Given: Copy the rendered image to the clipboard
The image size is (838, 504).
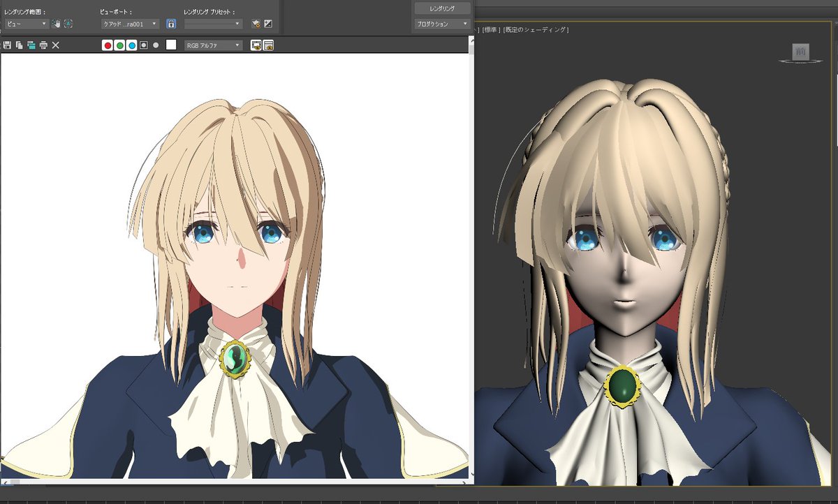Looking at the screenshot, I should [19, 45].
